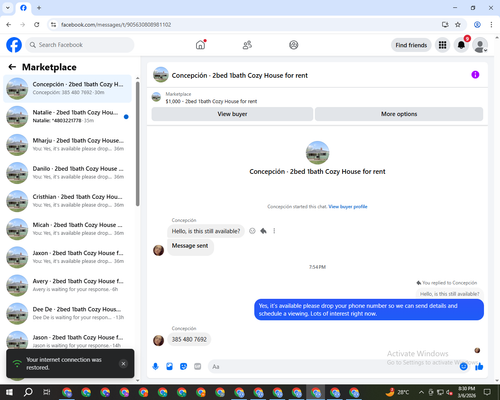Open the Dee De conversation in the list
The image size is (500, 400).
click(67, 313)
